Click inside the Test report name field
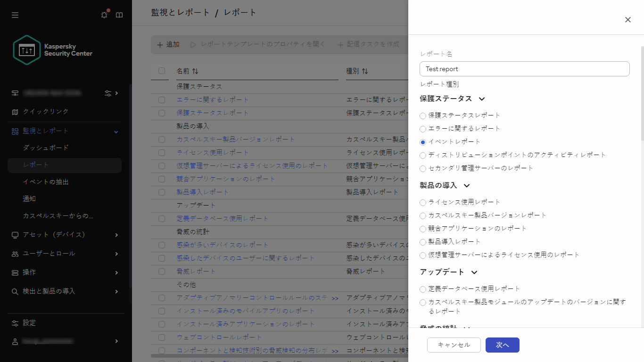 click(x=524, y=69)
